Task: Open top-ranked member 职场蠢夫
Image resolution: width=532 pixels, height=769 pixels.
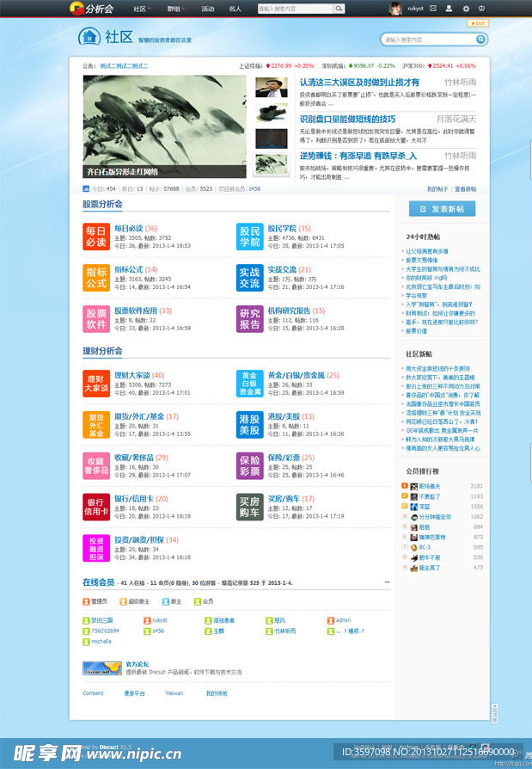Action: 430,486
